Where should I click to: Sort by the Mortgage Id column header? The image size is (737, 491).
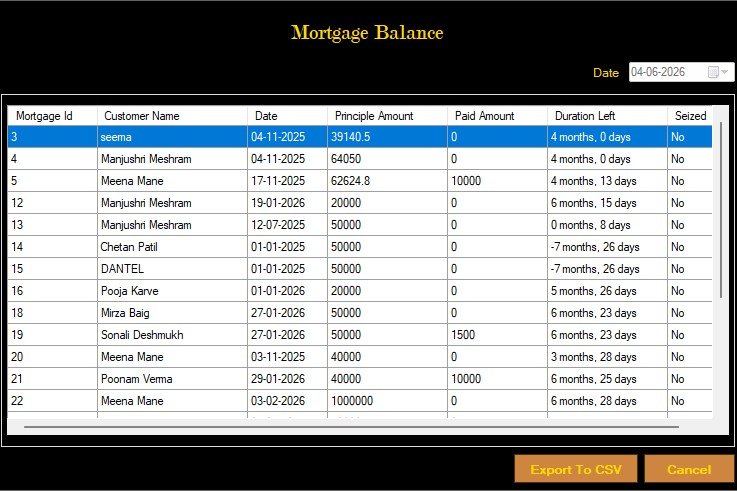click(52, 116)
